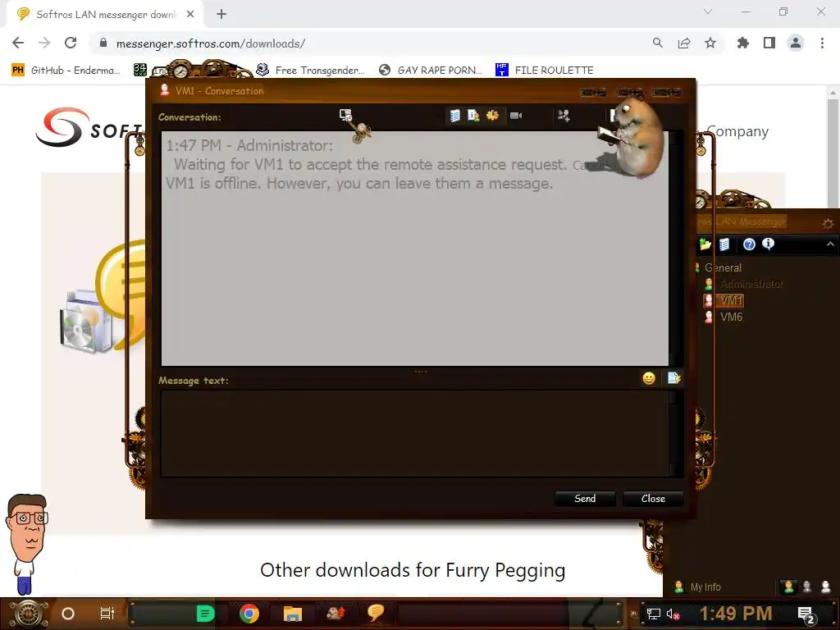Select VM1 in the user list
This screenshot has height=630, width=840.
click(731, 300)
